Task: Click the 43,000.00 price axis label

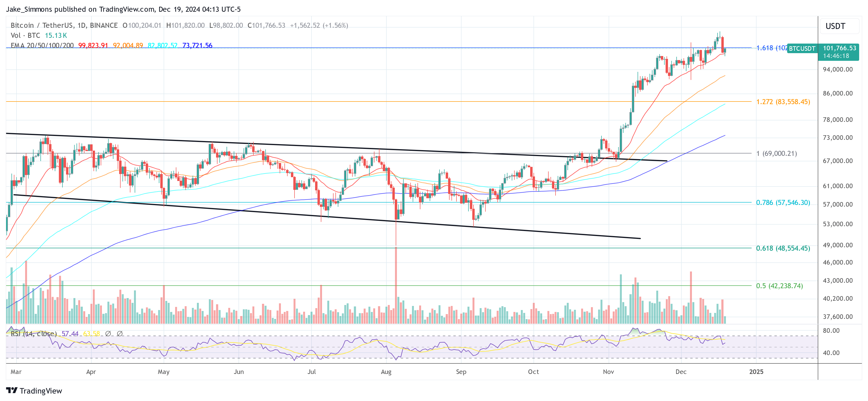Action: 838,281
